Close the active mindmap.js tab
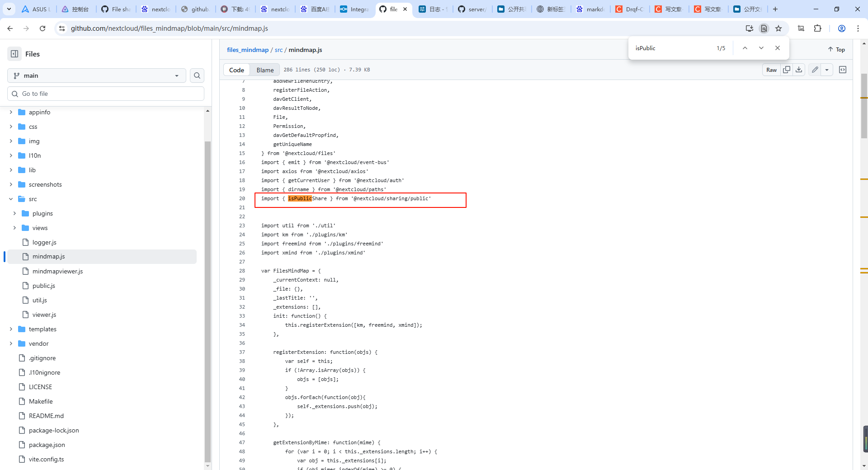This screenshot has height=470, width=868. tap(405, 9)
